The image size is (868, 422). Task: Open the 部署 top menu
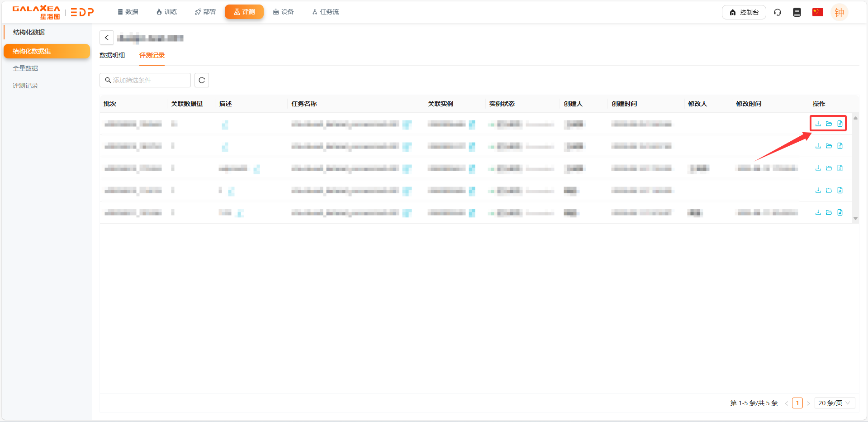tap(205, 12)
